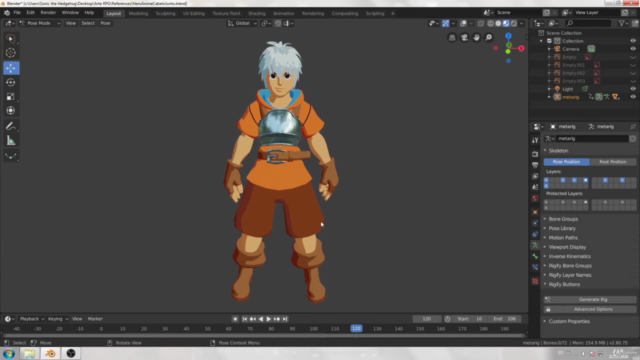The width and height of the screenshot is (640, 360).
Task: Click the X axis on navigation gizmo
Action: (x=521, y=48)
